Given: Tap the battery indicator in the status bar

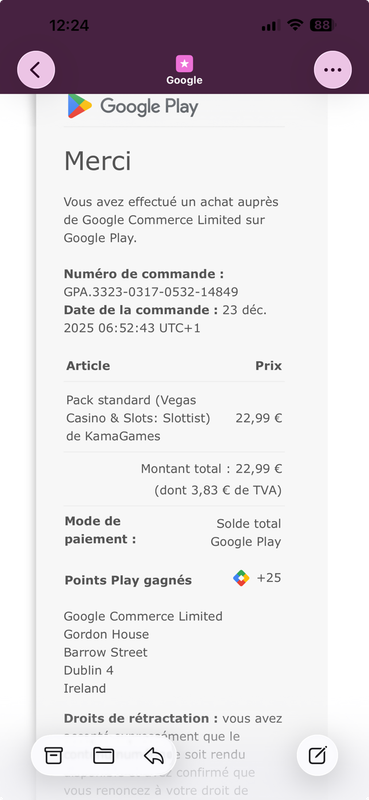Looking at the screenshot, I should 323,25.
